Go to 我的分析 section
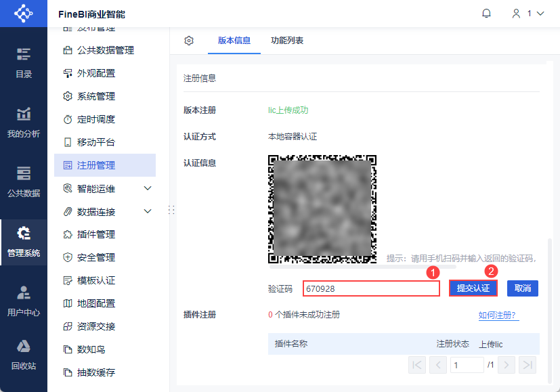The height and width of the screenshot is (392, 560). (x=24, y=123)
